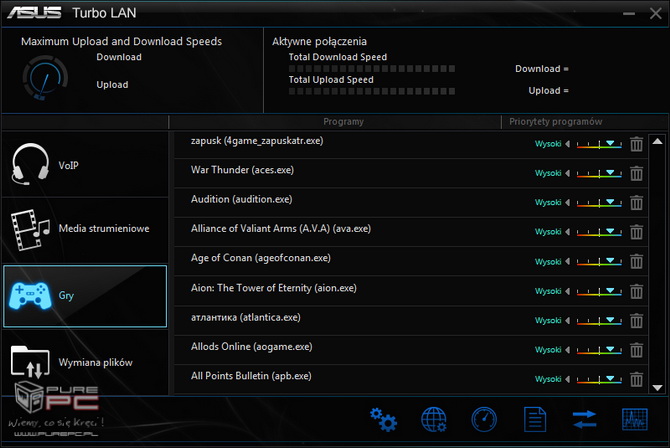The height and width of the screenshot is (448, 670).
Task: Open the traffic graph monitor icon
Action: tap(635, 420)
